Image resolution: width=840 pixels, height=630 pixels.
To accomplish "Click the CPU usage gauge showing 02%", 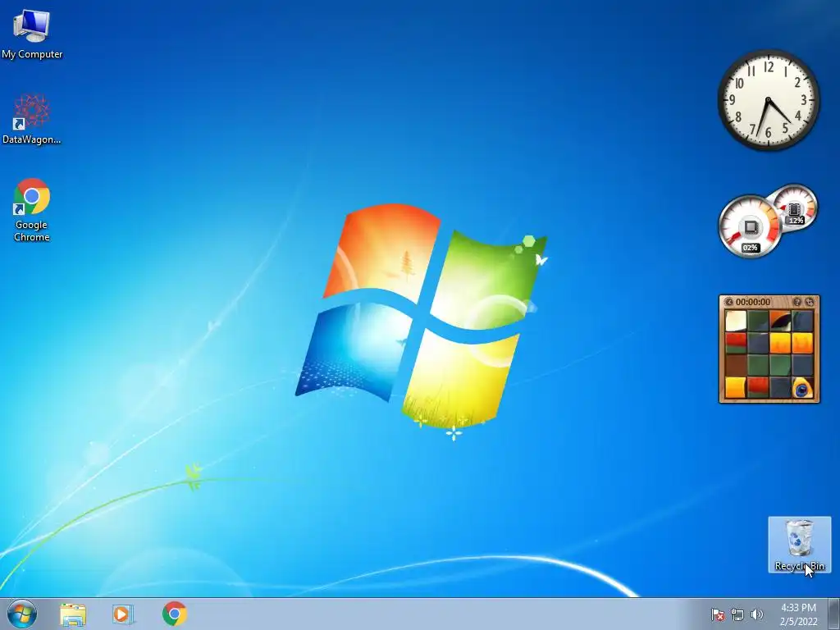I will [x=750, y=226].
